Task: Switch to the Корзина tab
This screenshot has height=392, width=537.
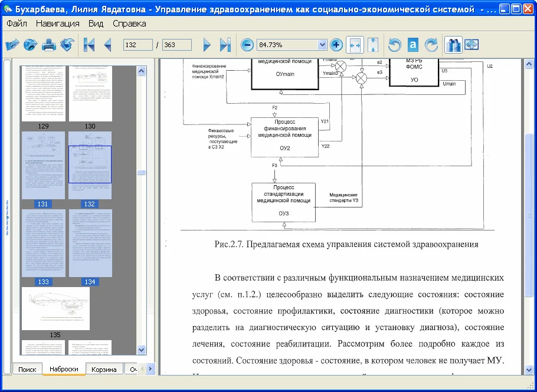Action: click(x=105, y=369)
